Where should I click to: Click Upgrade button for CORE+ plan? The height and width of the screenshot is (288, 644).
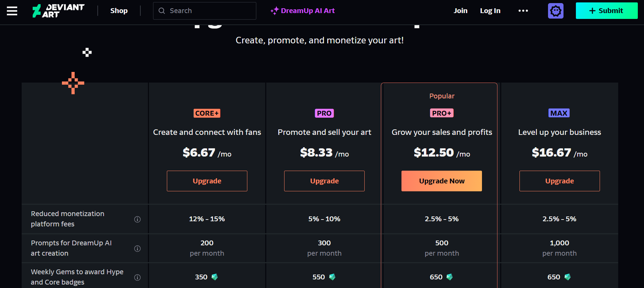pos(207,181)
